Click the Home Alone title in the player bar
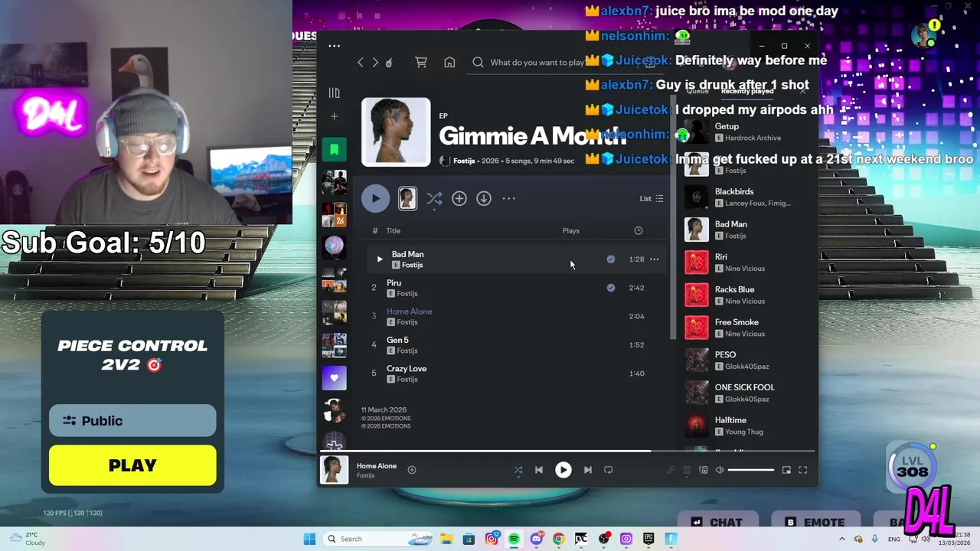The image size is (980, 551). click(x=376, y=465)
